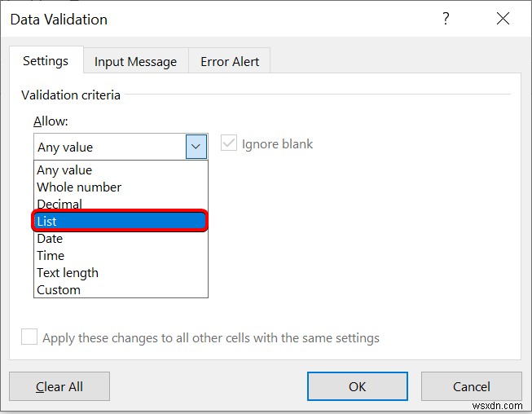Image resolution: width=532 pixels, height=414 pixels.
Task: Close the Data Validation dialog
Action: 503,18
